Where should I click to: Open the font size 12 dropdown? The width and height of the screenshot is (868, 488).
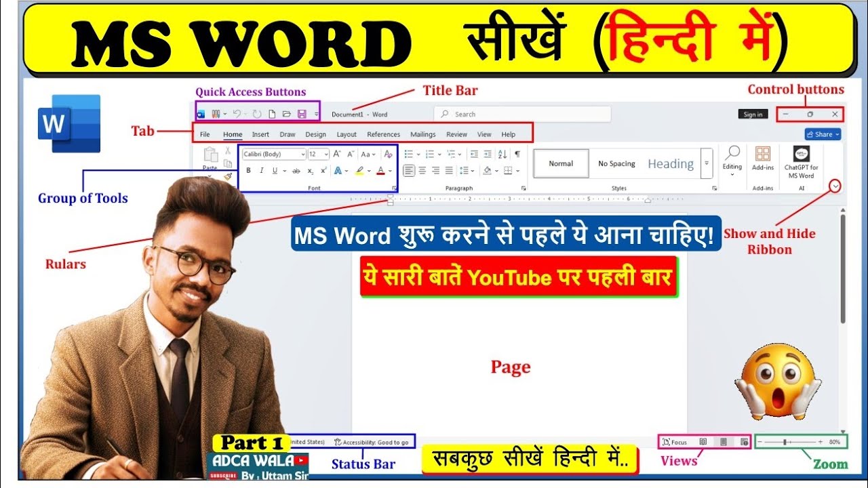click(x=327, y=154)
